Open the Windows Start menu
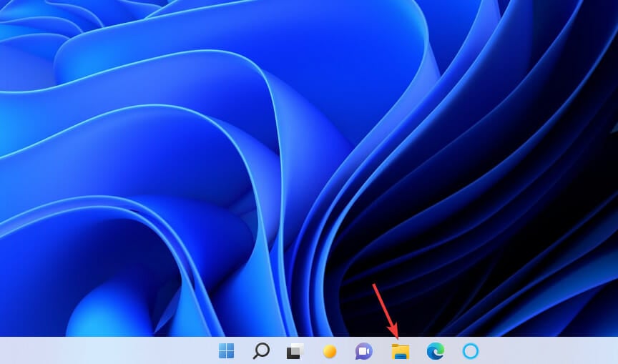The height and width of the screenshot is (364, 618). [226, 350]
